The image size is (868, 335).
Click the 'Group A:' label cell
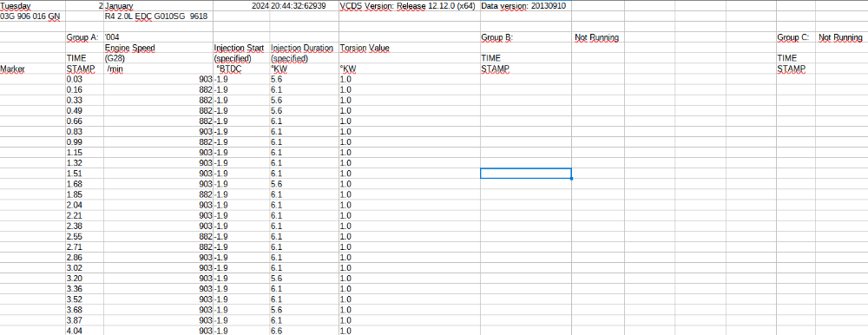84,37
